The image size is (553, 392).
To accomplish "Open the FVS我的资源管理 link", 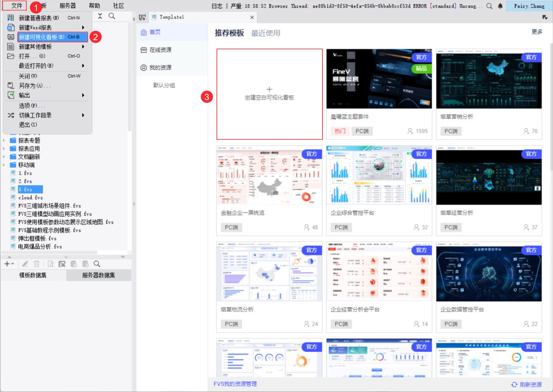I will click(235, 384).
